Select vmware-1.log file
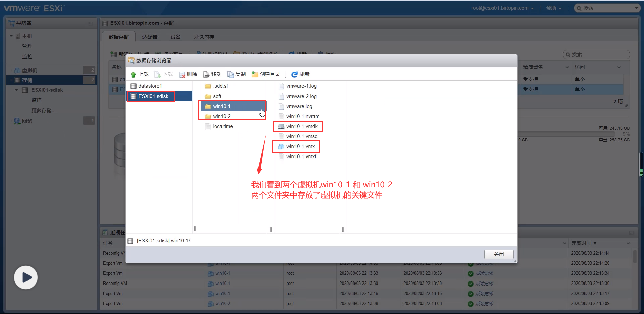This screenshot has height=314, width=644. tap(301, 86)
